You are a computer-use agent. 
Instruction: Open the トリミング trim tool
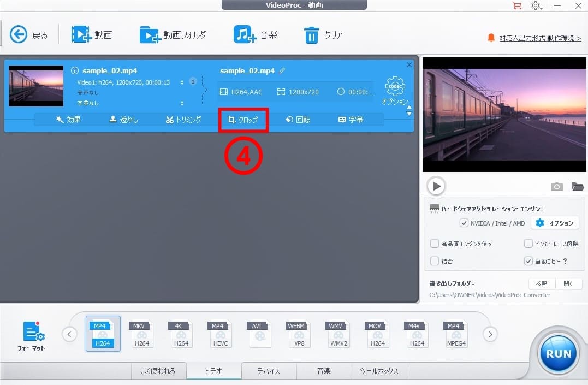183,120
